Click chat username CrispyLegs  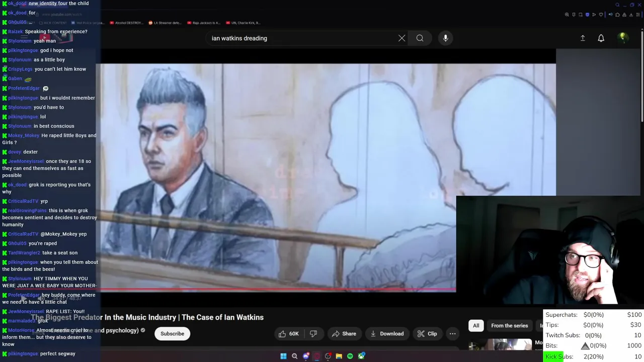pos(20,69)
